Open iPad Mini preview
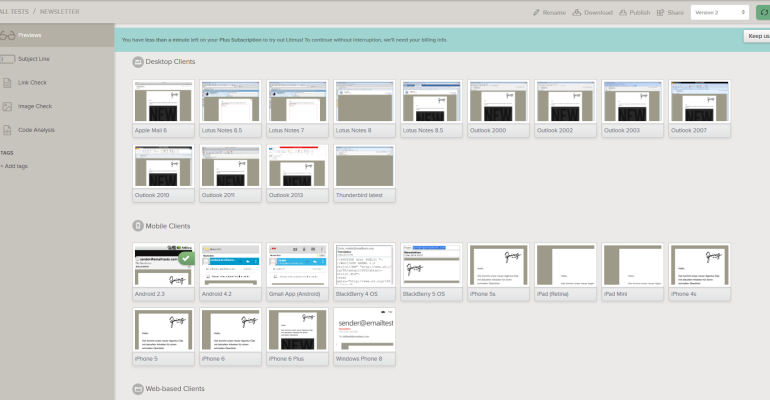This screenshot has width=770, height=400. point(632,271)
